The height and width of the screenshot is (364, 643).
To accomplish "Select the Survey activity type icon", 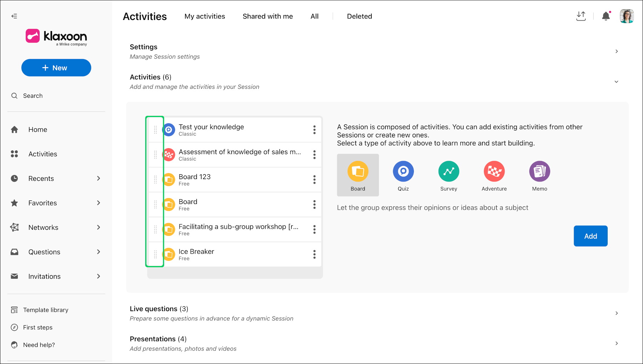I will point(449,171).
